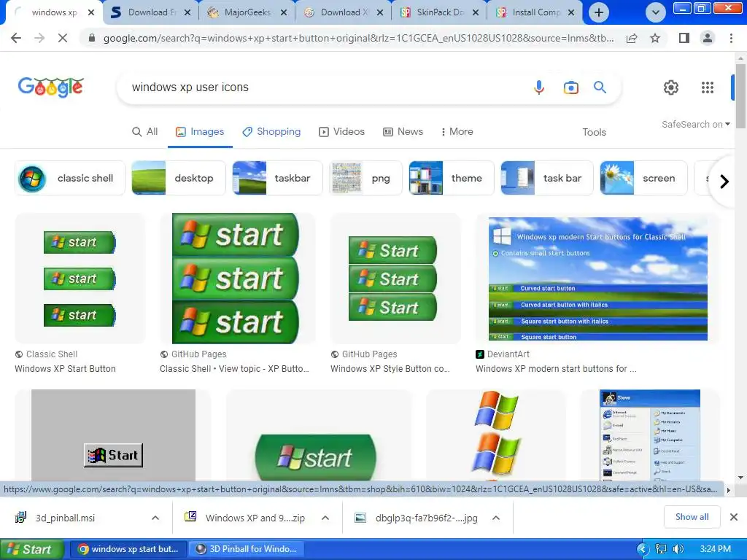This screenshot has height=560, width=747.
Task: Open the XP Start menu screenshot image
Action: tap(650, 435)
